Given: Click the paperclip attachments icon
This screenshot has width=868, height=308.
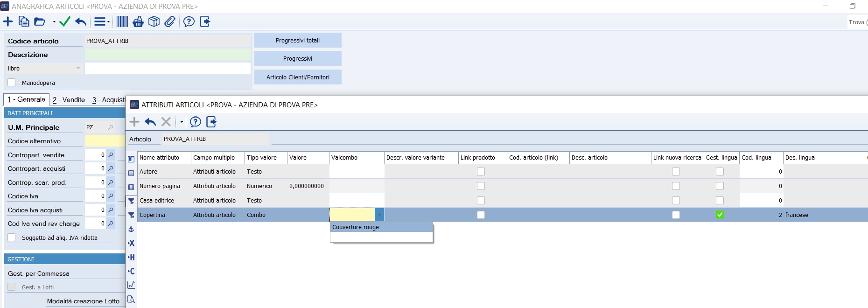Looking at the screenshot, I should (170, 21).
